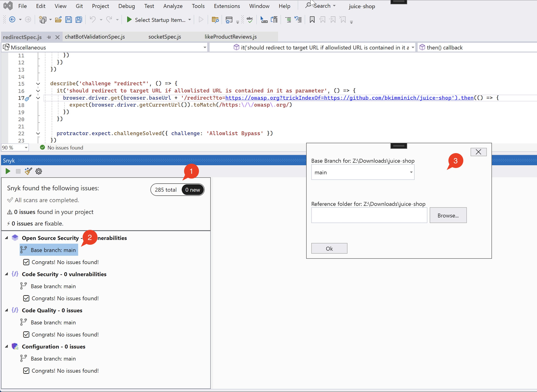537x392 pixels.
Task: Open the 90 % zoom level dropdown
Action: click(x=26, y=148)
